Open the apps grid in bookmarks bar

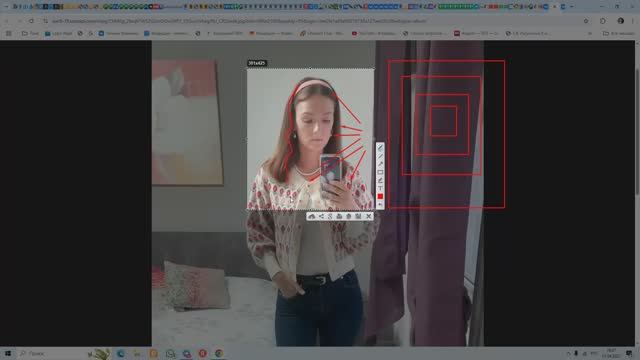(9, 33)
